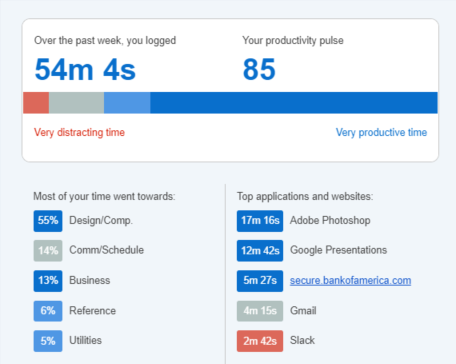Click 'Over the past week, you logged' heading
The image size is (456, 364).
(x=105, y=41)
